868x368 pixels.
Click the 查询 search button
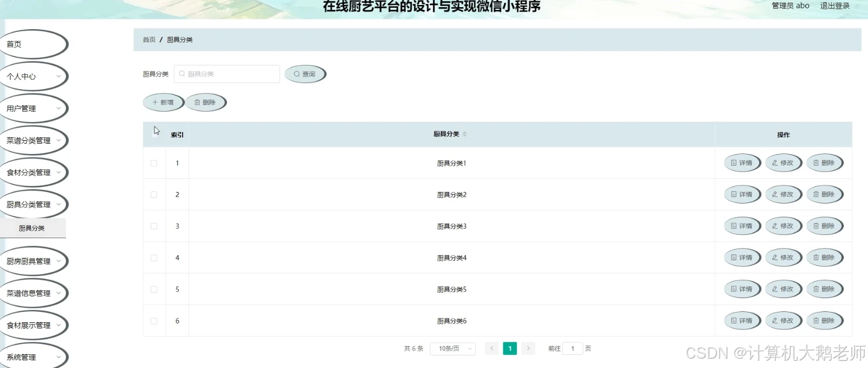(305, 74)
